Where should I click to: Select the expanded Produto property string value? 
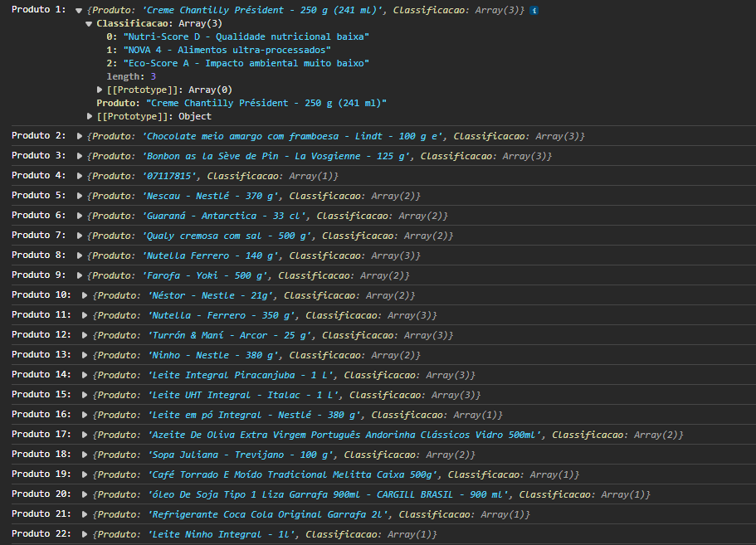click(x=266, y=103)
